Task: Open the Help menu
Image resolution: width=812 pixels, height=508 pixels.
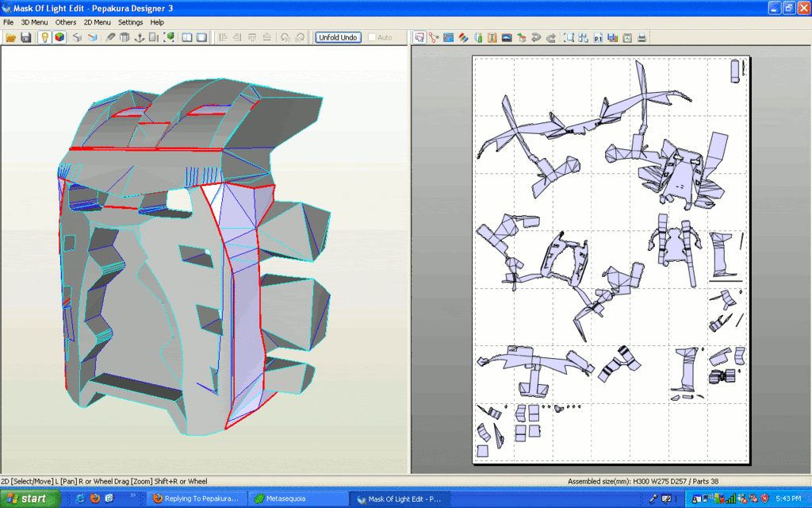Action: coord(157,22)
